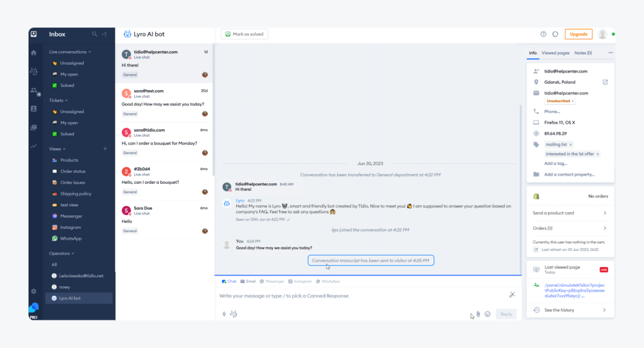Remove the mailing list tag

click(570, 144)
